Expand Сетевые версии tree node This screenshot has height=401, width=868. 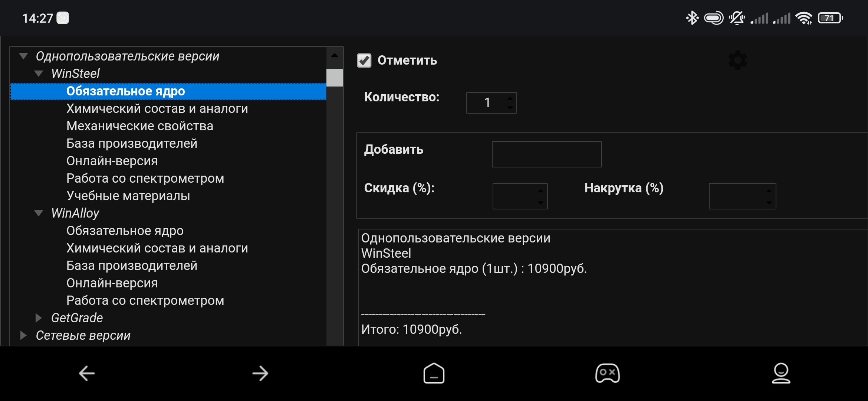[x=24, y=335]
